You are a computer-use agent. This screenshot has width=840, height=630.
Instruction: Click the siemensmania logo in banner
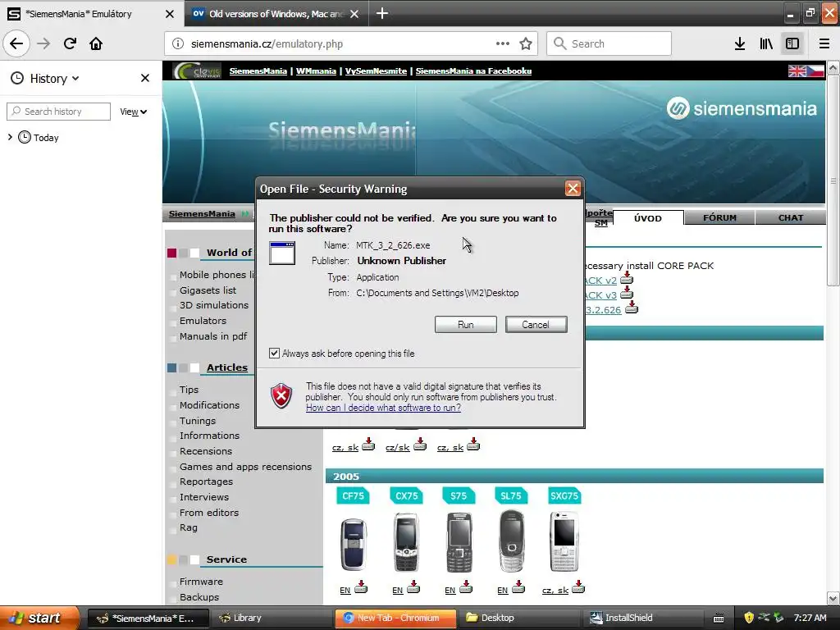(742, 109)
